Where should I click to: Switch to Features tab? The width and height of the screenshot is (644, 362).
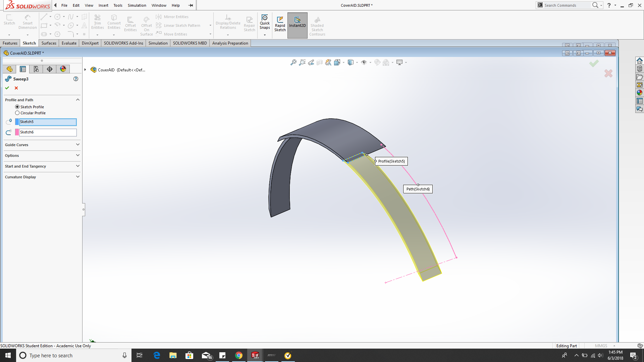pos(10,43)
